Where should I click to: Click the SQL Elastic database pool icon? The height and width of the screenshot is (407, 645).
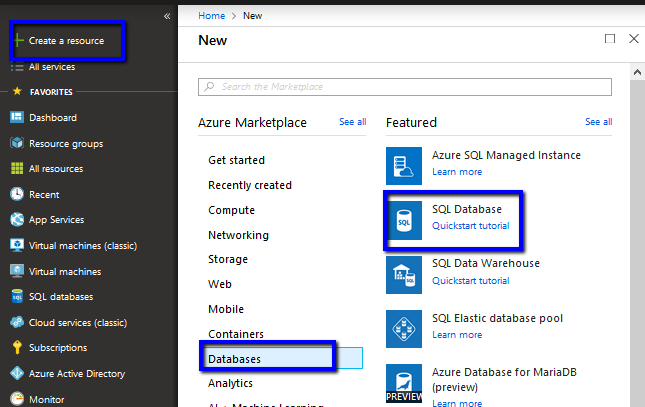pyautogui.click(x=404, y=328)
